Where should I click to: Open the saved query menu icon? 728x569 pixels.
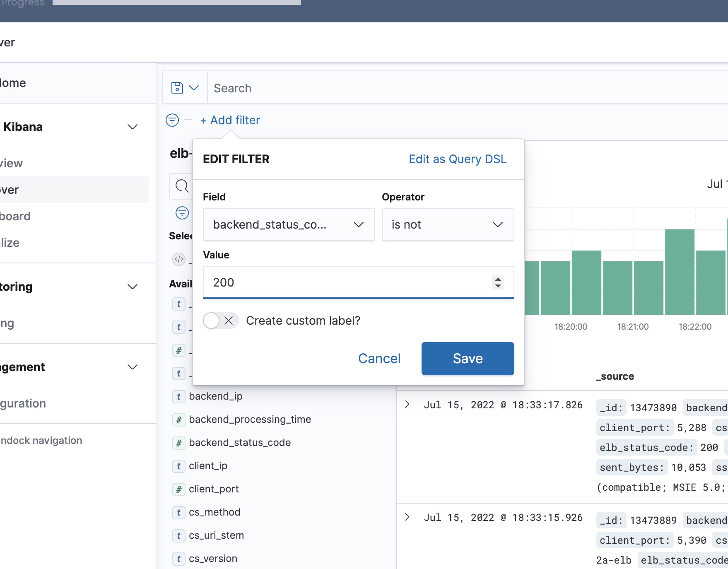click(x=185, y=87)
